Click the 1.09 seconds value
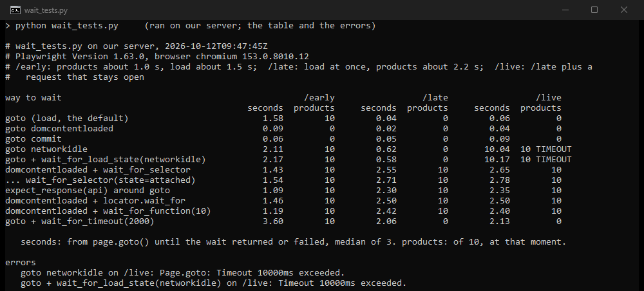The image size is (644, 291). [x=272, y=191]
